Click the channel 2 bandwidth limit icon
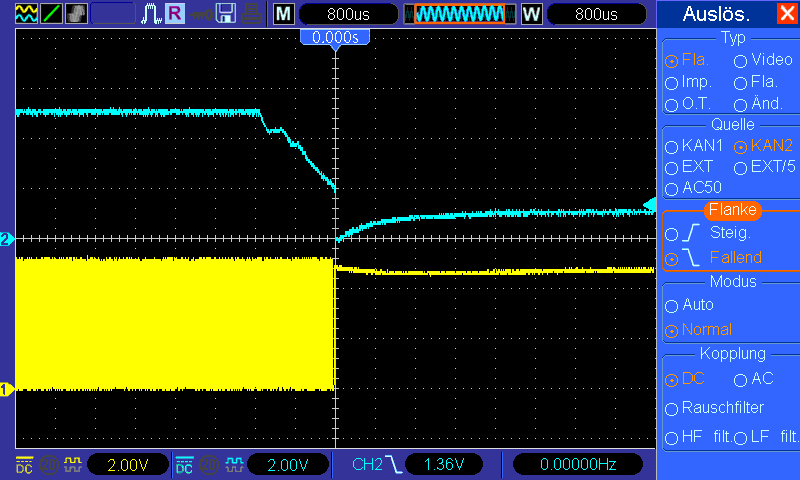 click(x=209, y=465)
